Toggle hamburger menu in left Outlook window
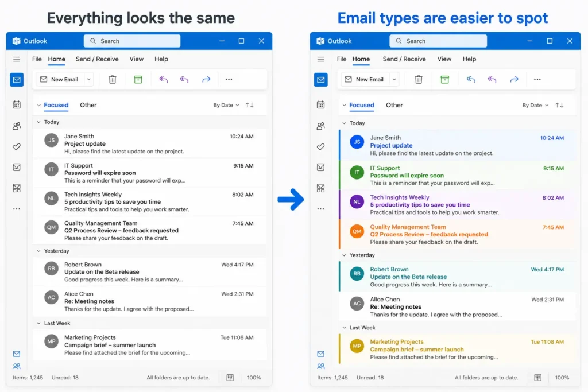Screen dimensions: 588x392 tap(17, 59)
